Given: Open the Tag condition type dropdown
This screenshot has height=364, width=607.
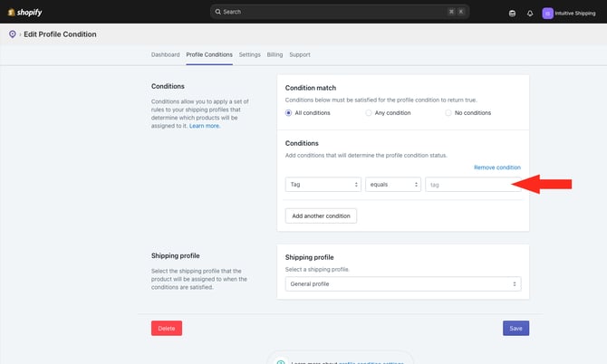Looking at the screenshot, I should 323,185.
